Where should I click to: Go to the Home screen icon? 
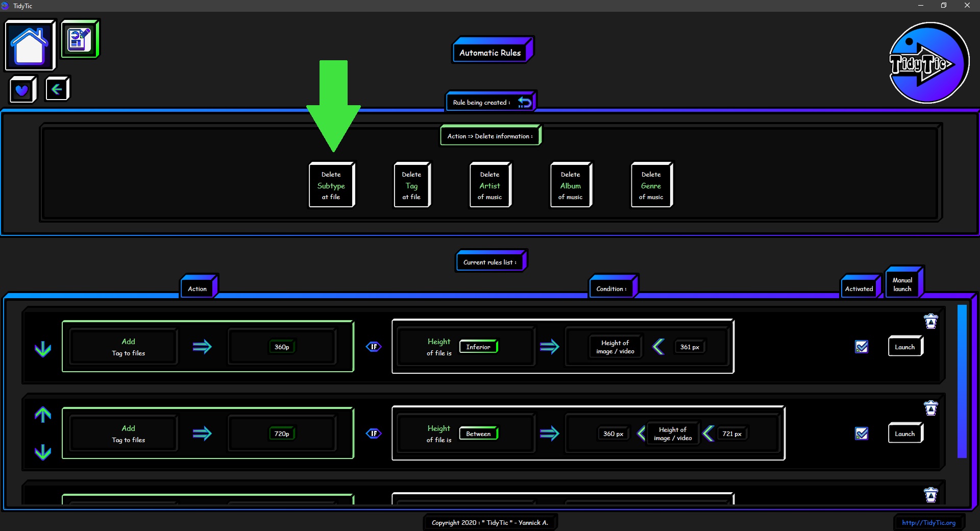(30, 45)
